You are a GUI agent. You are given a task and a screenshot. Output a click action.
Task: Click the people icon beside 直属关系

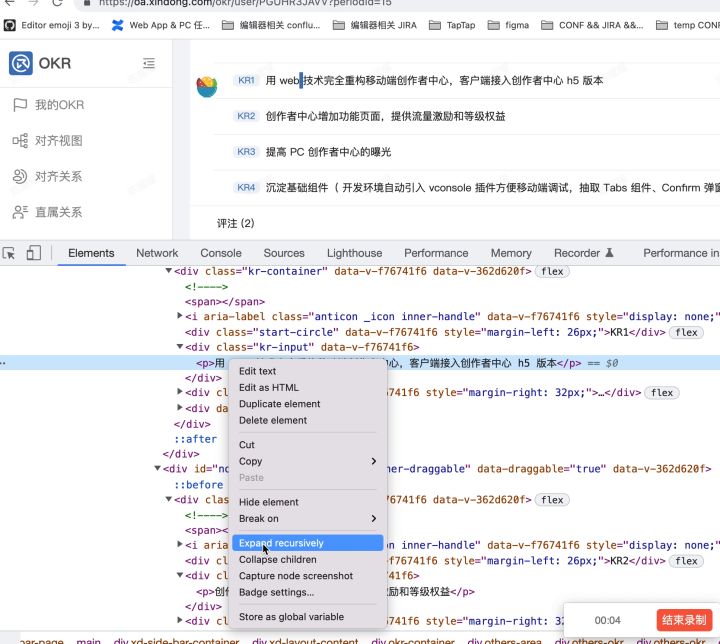click(20, 212)
